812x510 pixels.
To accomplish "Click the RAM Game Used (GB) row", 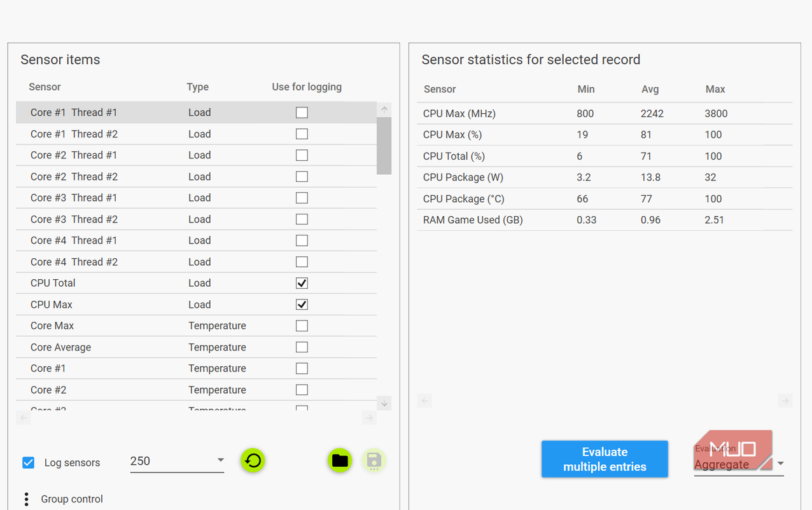I will [605, 220].
